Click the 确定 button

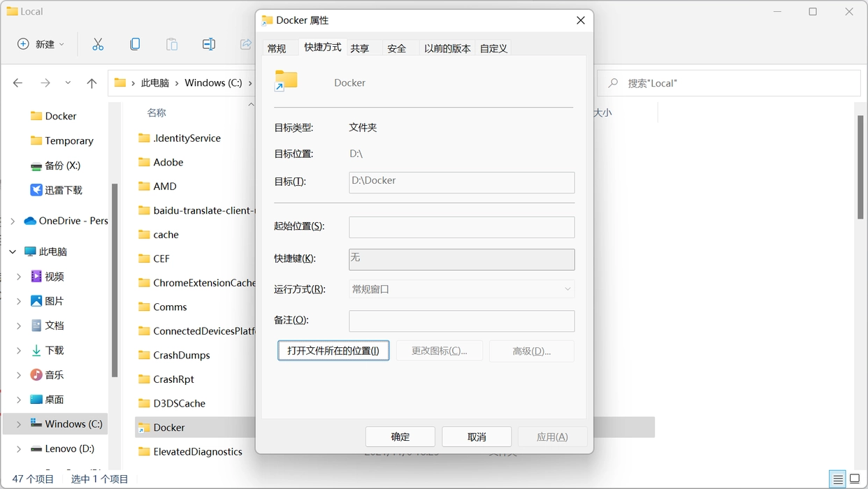pyautogui.click(x=400, y=437)
